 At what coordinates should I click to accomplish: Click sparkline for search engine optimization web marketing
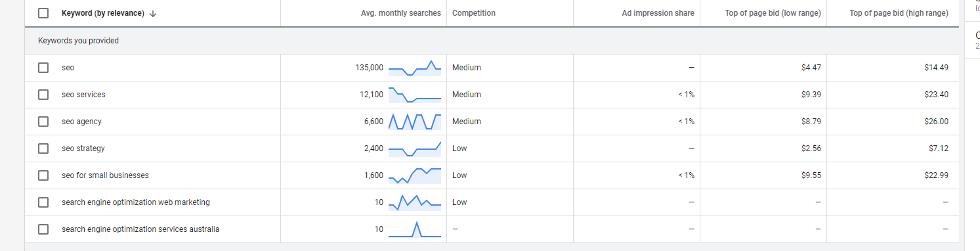pyautogui.click(x=415, y=202)
